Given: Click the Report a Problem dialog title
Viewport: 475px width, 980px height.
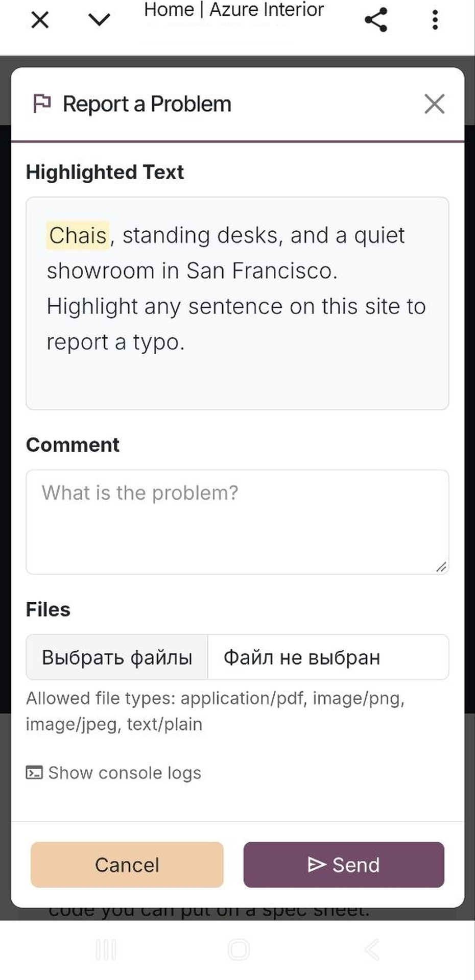Looking at the screenshot, I should click(147, 104).
